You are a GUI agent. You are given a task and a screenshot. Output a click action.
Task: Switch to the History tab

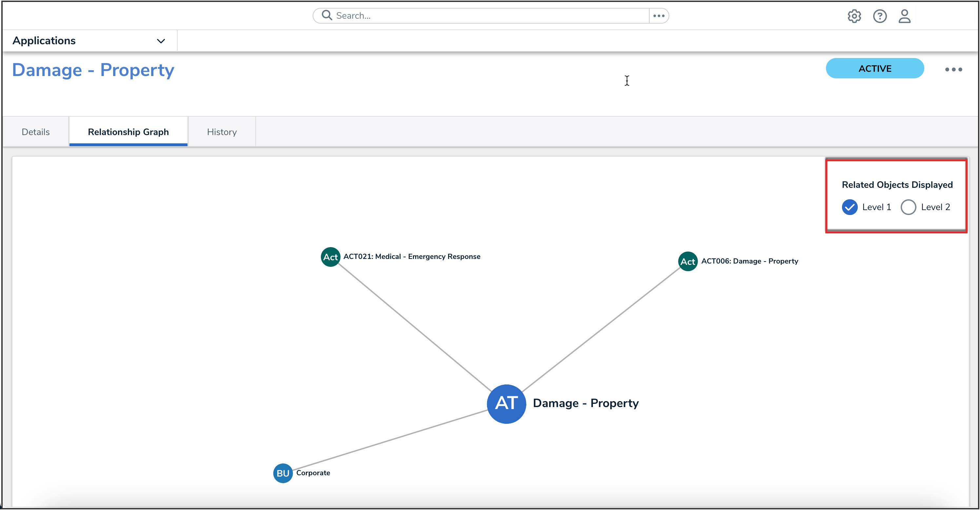click(222, 132)
